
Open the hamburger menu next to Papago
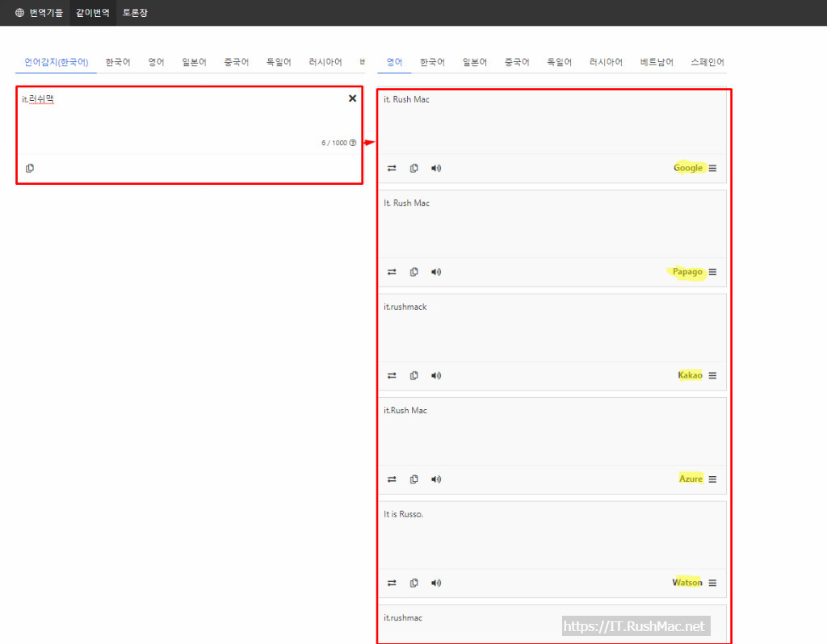(x=712, y=272)
